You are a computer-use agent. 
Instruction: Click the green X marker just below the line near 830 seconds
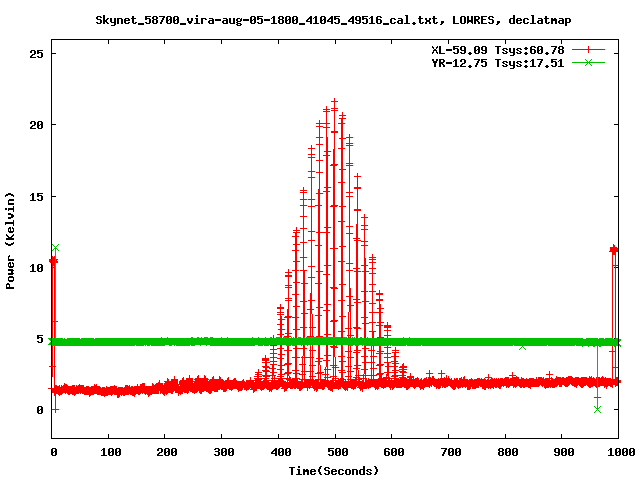coord(522,347)
